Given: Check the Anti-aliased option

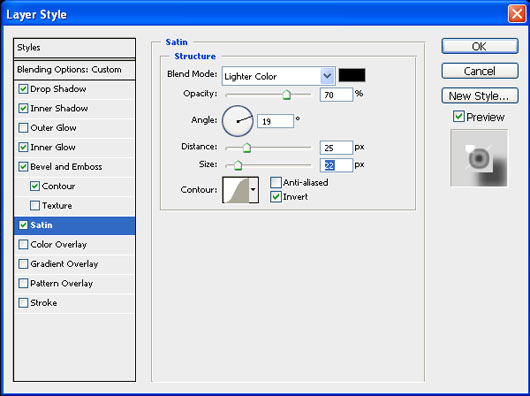Looking at the screenshot, I should [276, 183].
